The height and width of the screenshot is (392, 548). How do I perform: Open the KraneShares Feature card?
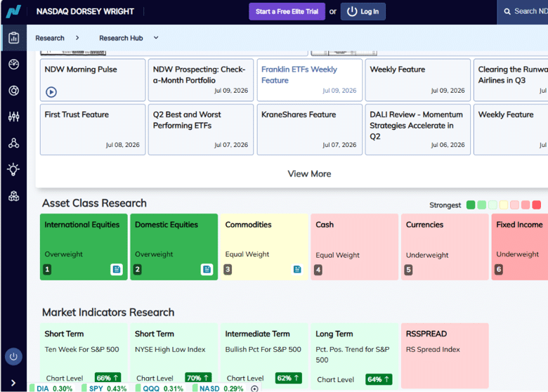pyautogui.click(x=310, y=129)
